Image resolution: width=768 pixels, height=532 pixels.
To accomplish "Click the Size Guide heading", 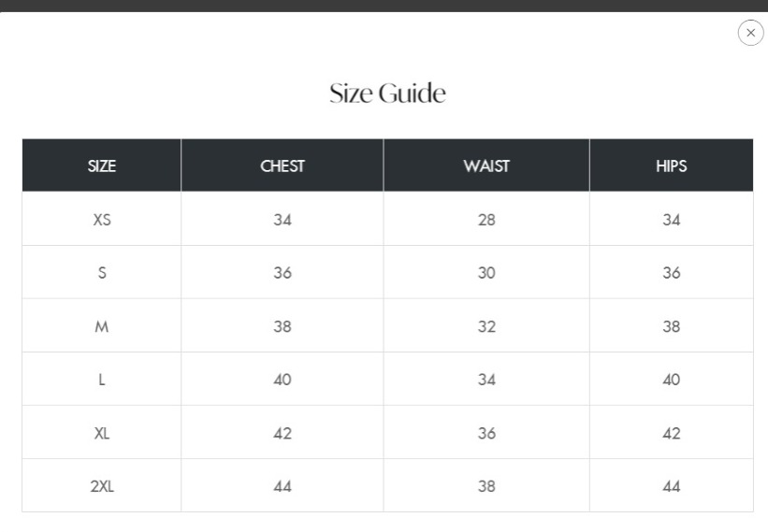I will tap(387, 93).
